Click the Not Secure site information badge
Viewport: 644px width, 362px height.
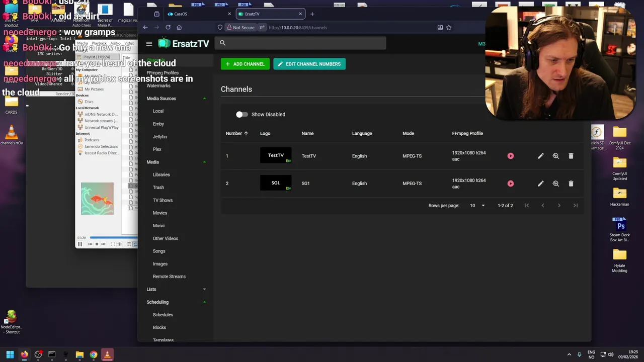[240, 28]
